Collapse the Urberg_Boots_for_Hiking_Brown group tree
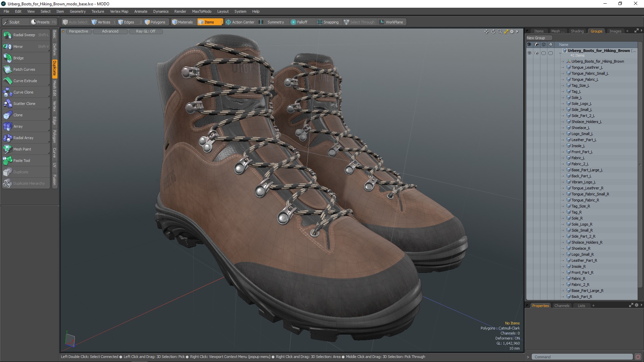 point(560,53)
